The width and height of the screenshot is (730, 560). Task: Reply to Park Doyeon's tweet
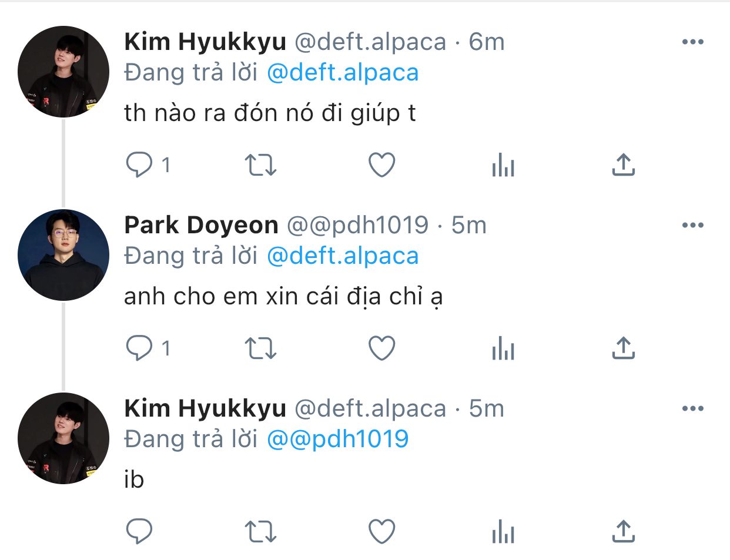pos(139,348)
